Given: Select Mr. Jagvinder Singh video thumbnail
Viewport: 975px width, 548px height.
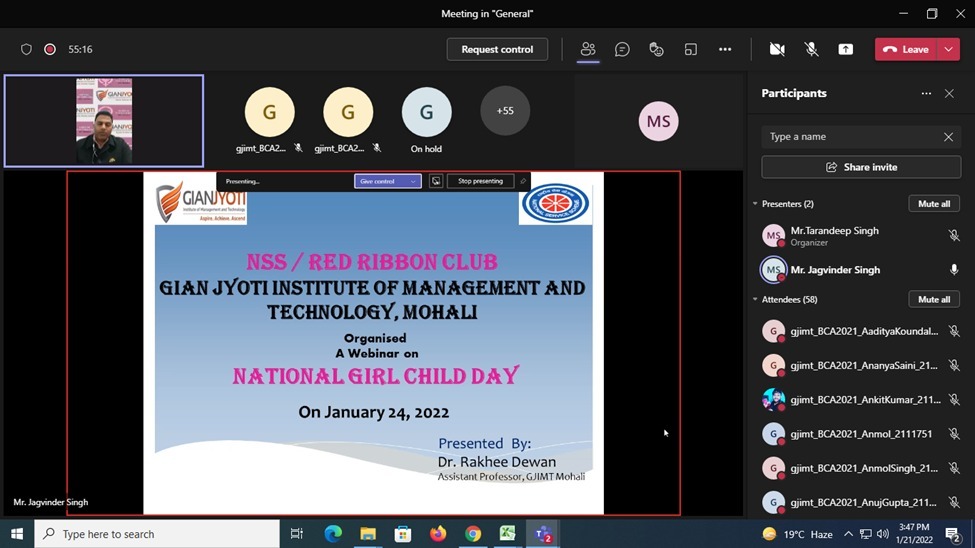Looking at the screenshot, I should tap(104, 121).
